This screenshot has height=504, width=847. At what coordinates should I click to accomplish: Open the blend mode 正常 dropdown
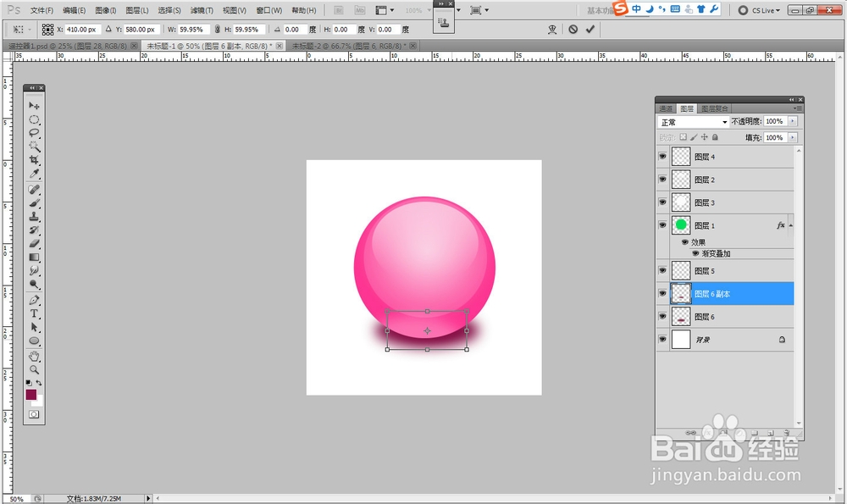(x=693, y=122)
